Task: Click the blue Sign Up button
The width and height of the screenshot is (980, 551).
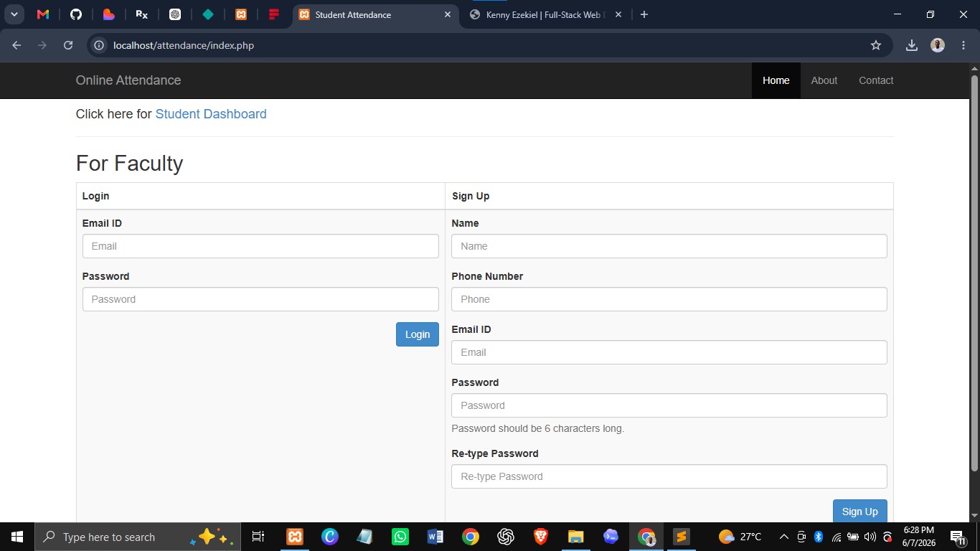Action: click(860, 511)
